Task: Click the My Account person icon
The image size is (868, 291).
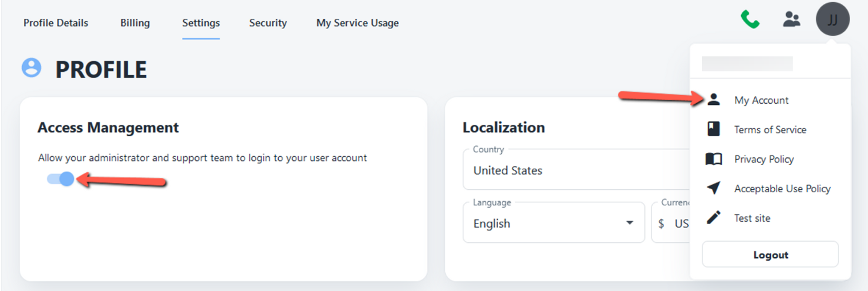Action: point(713,100)
